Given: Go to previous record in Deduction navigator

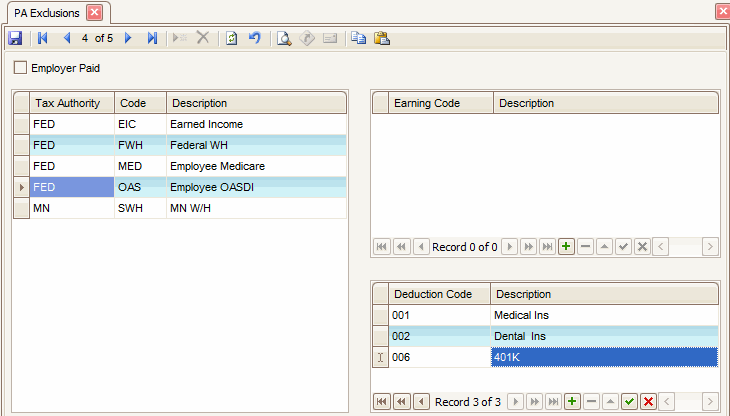Looking at the screenshot, I should [x=420, y=401].
